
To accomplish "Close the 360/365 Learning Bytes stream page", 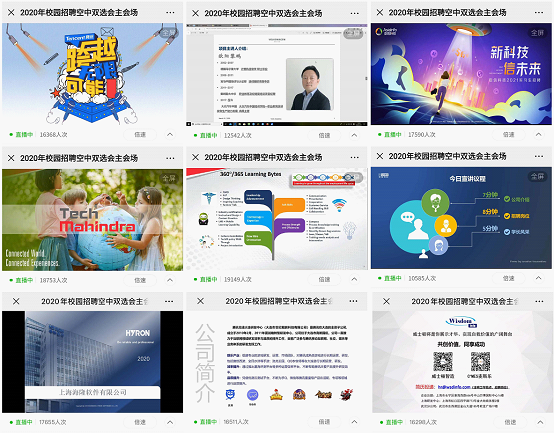I will point(195,157).
